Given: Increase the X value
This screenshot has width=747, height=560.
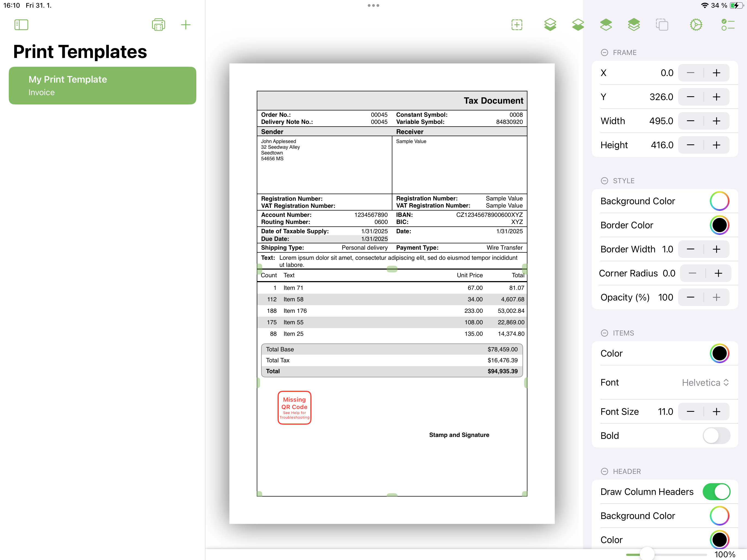Looking at the screenshot, I should point(716,73).
